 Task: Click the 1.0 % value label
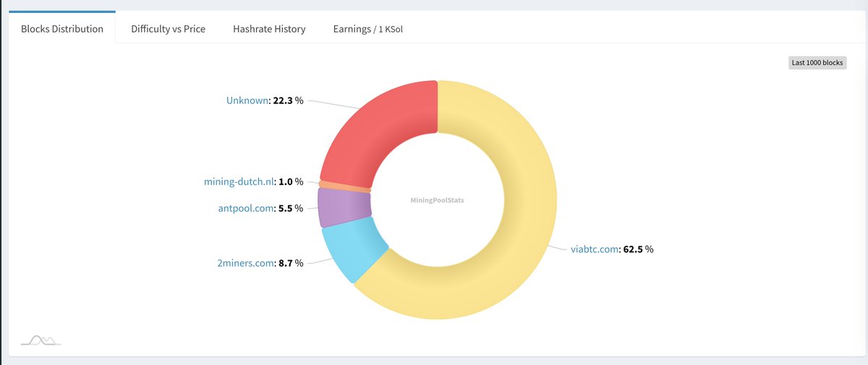(x=291, y=182)
